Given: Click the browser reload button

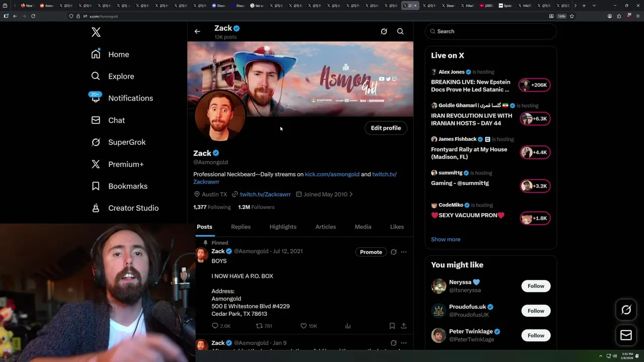Looking at the screenshot, I should 33,16.
